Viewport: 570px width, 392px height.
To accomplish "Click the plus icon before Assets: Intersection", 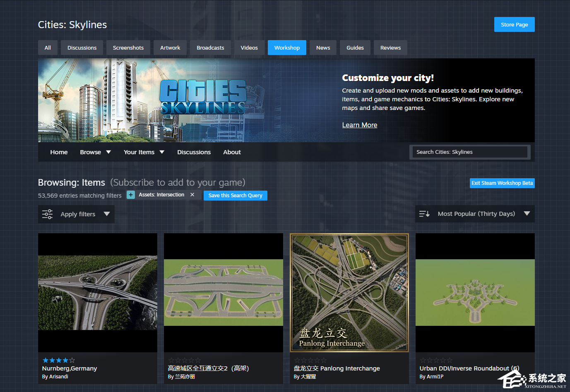I will pyautogui.click(x=131, y=195).
